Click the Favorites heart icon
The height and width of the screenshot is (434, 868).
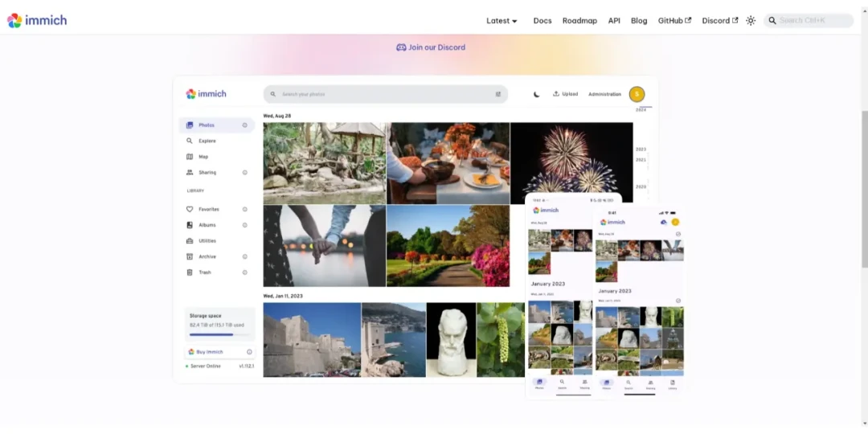[x=190, y=209]
